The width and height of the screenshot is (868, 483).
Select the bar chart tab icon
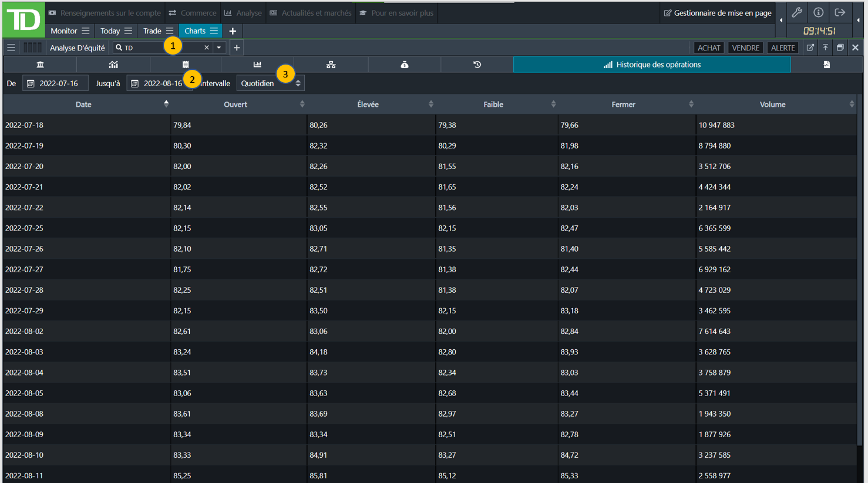click(x=257, y=65)
